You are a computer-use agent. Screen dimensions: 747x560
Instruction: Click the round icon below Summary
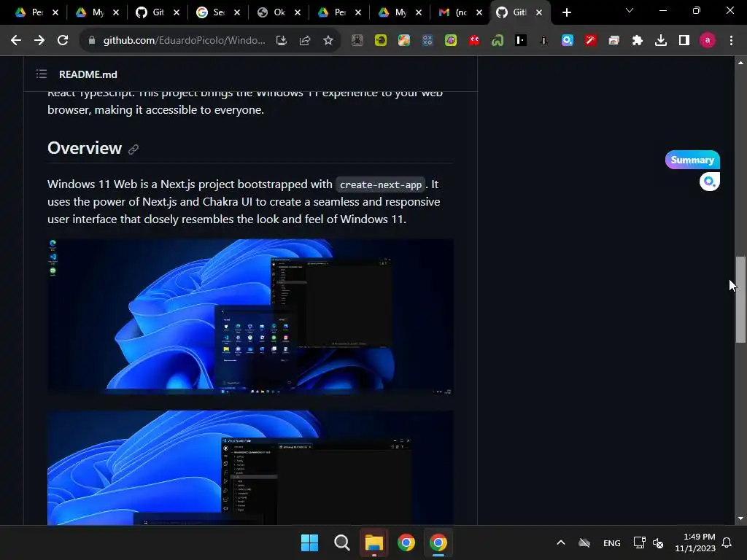709,182
